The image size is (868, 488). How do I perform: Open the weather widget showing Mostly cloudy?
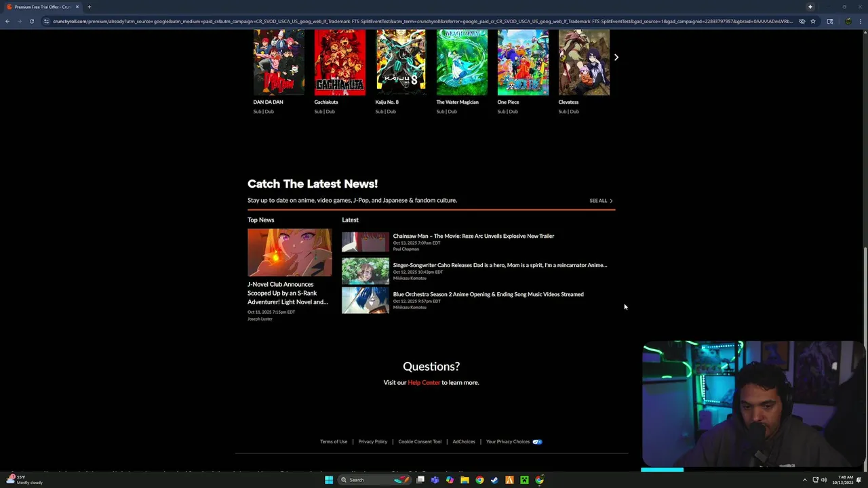[x=25, y=480]
